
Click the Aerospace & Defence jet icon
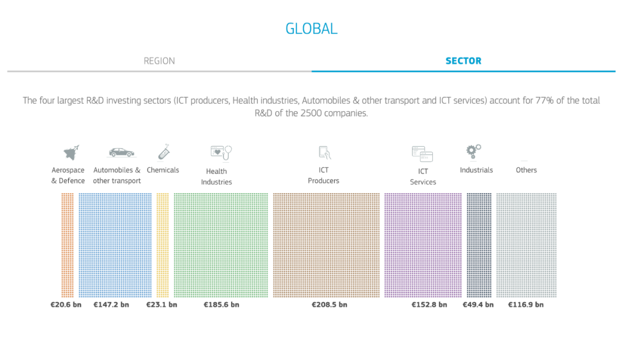click(70, 152)
